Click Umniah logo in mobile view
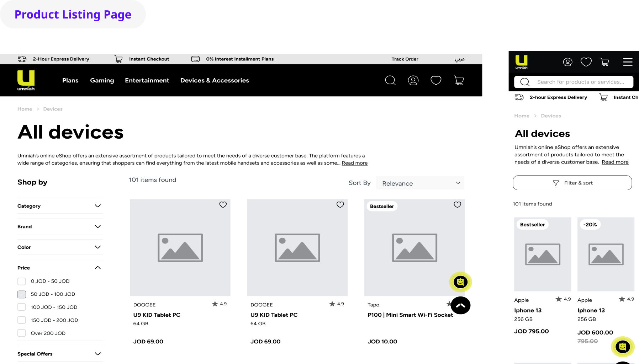 click(522, 62)
